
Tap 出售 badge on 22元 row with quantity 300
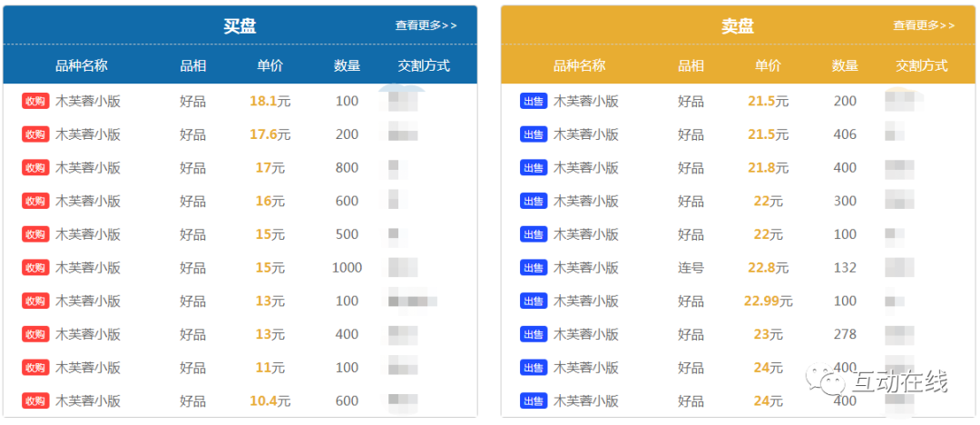534,201
